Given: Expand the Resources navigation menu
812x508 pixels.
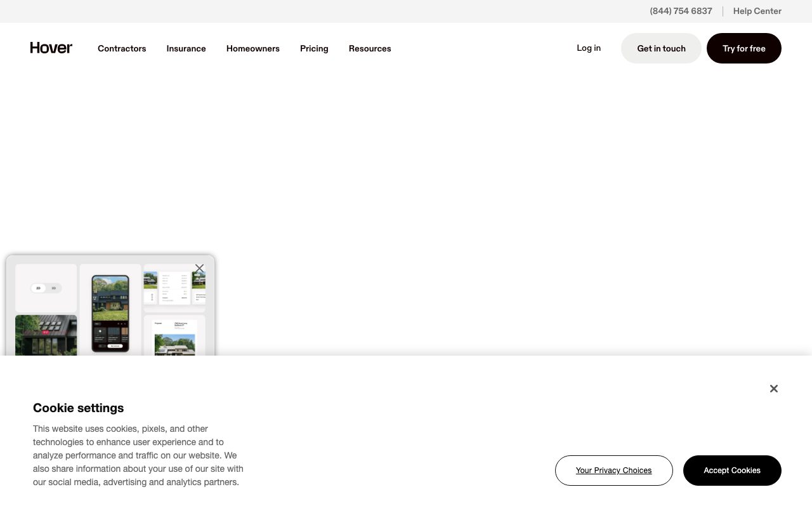Looking at the screenshot, I should (370, 48).
